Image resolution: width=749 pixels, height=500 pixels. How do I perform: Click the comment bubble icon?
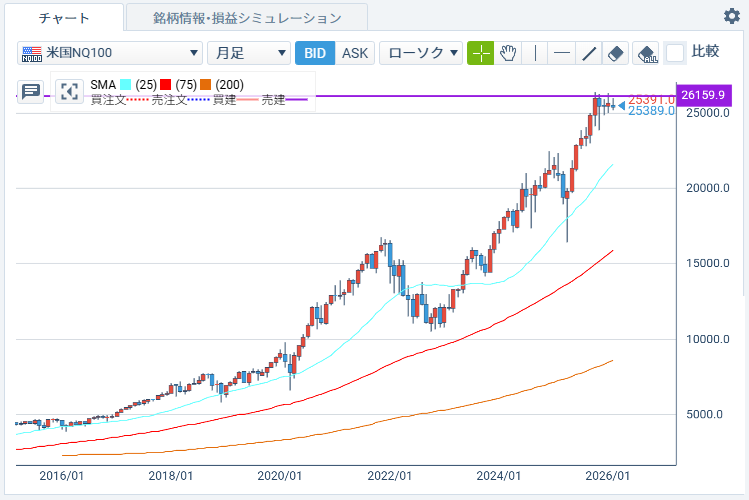click(x=31, y=92)
